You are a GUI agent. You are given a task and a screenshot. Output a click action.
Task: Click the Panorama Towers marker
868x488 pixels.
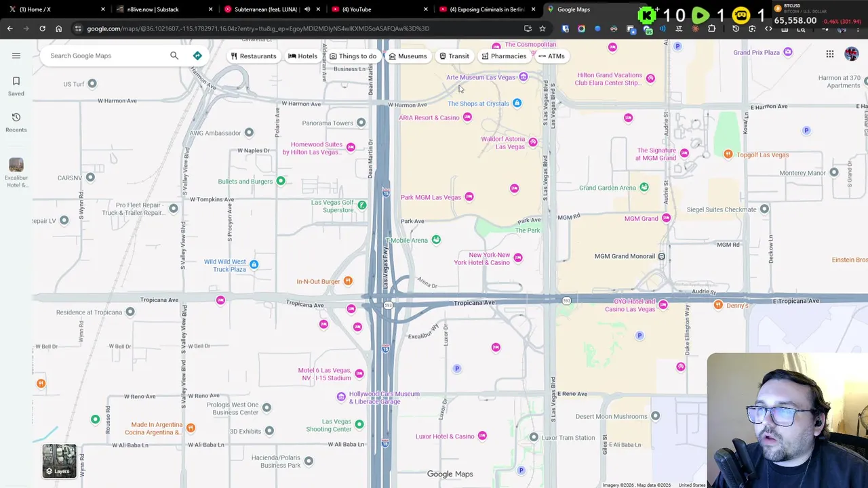pos(361,123)
